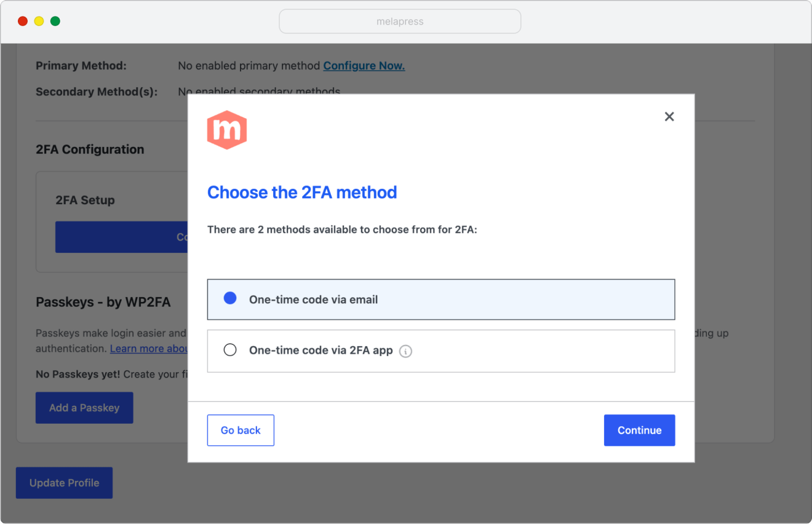This screenshot has height=524, width=812.
Task: Click the yellow macOS minimize button
Action: click(x=39, y=22)
